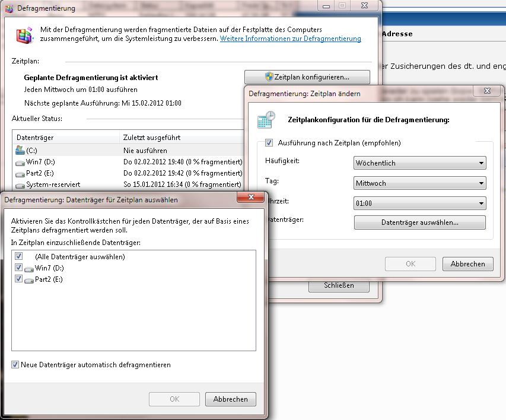The height and width of the screenshot is (420, 506).
Task: Select the (C:) row in status list
Action: (128, 151)
